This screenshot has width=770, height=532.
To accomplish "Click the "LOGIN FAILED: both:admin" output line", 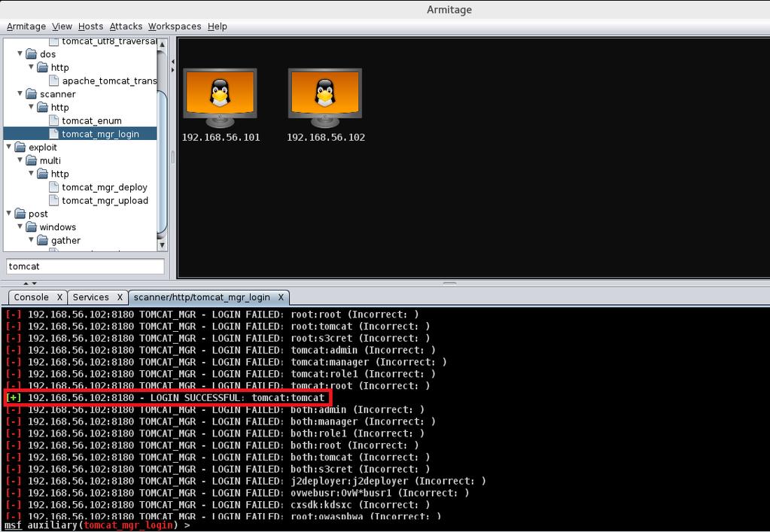I will [x=215, y=409].
